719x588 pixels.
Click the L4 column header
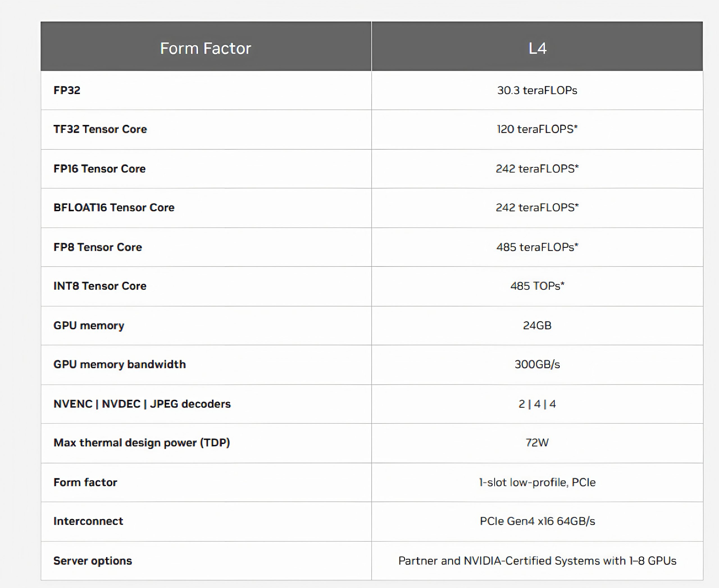(537, 49)
